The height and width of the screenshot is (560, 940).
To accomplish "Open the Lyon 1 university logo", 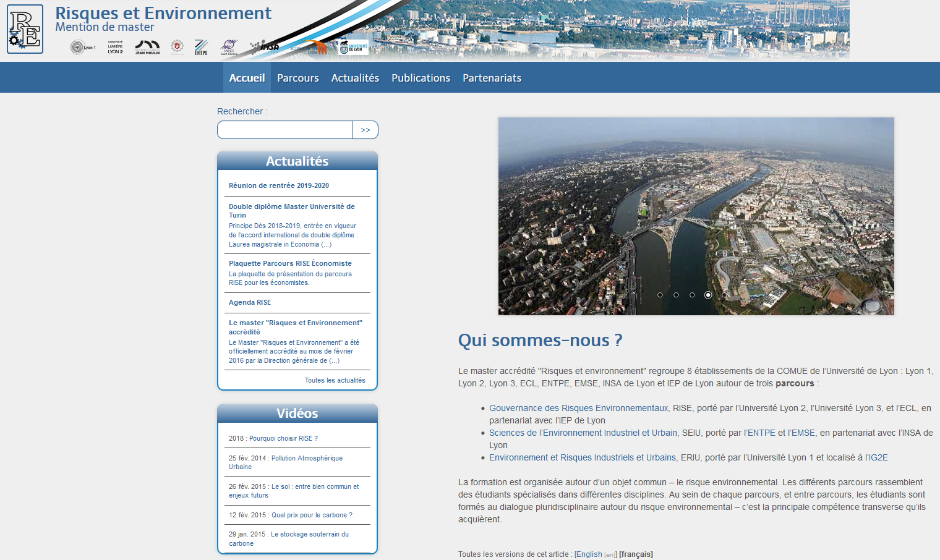I will pos(83,47).
